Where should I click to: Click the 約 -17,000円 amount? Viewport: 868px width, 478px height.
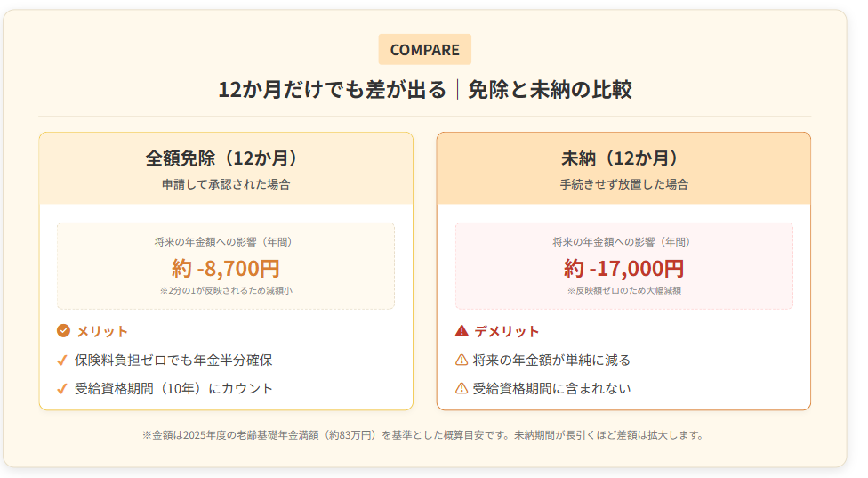coord(623,268)
